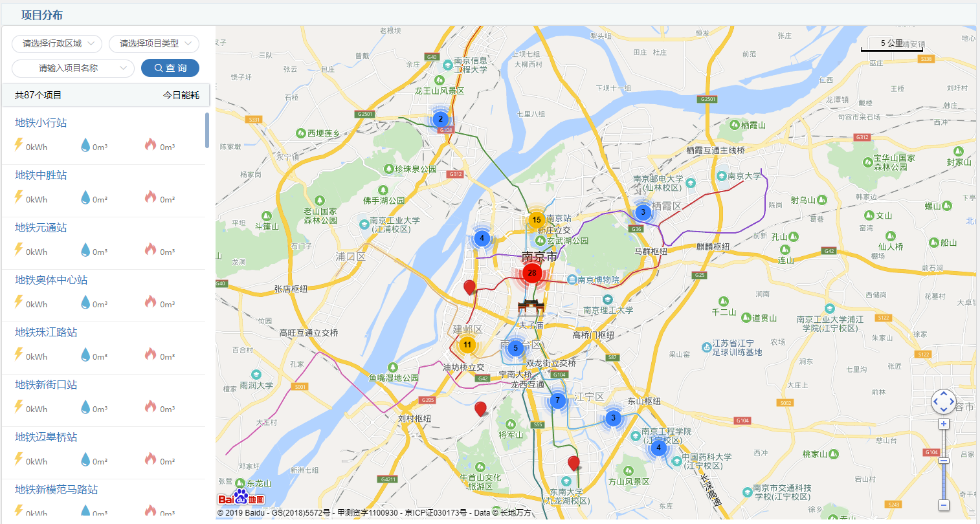Screen dimensions: 980x524
Task: Select the red pin near 刘村枢纽
Action: pyautogui.click(x=480, y=409)
